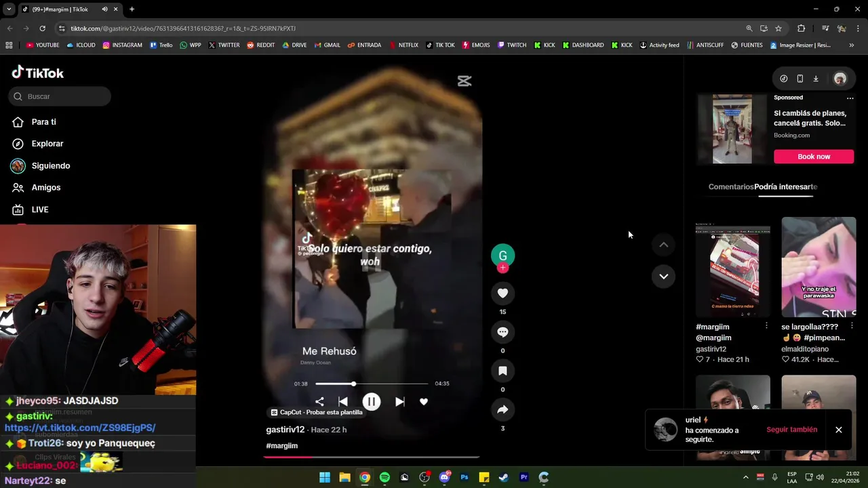This screenshot has height=488, width=868.
Task: Click the Book now button
Action: (x=814, y=157)
